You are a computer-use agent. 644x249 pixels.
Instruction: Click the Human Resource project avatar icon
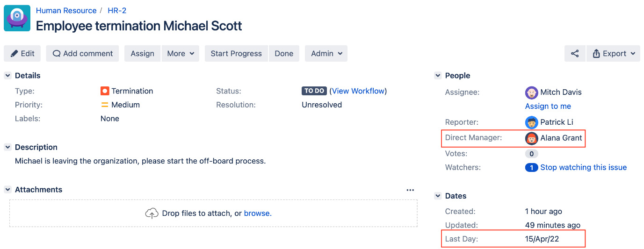pos(17,18)
